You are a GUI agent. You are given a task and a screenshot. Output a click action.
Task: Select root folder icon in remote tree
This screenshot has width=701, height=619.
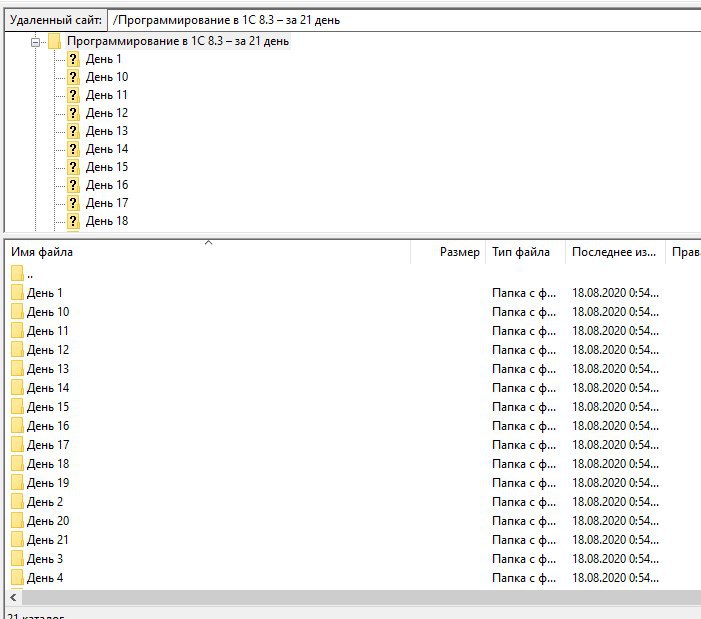55,41
